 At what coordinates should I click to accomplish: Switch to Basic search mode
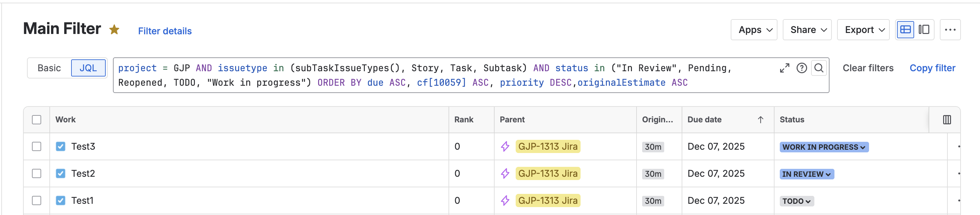pyautogui.click(x=49, y=68)
